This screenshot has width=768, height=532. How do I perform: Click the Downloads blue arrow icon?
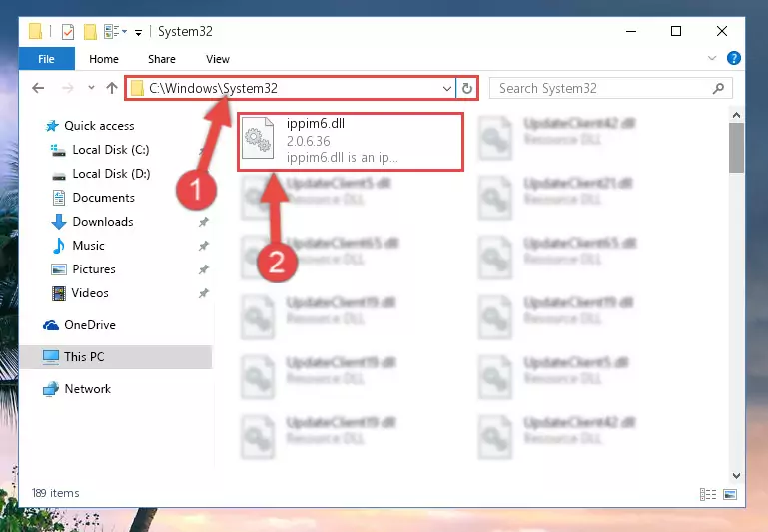tap(59, 222)
